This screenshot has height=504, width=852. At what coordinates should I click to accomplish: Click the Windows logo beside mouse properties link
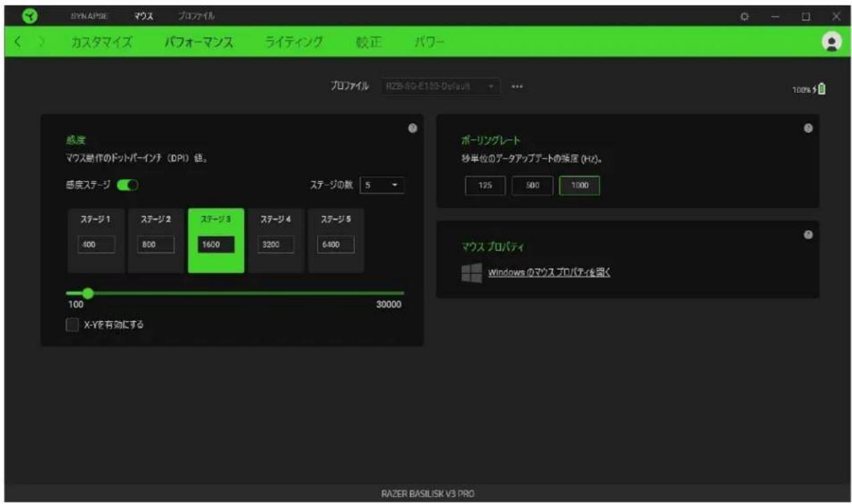[x=471, y=273]
